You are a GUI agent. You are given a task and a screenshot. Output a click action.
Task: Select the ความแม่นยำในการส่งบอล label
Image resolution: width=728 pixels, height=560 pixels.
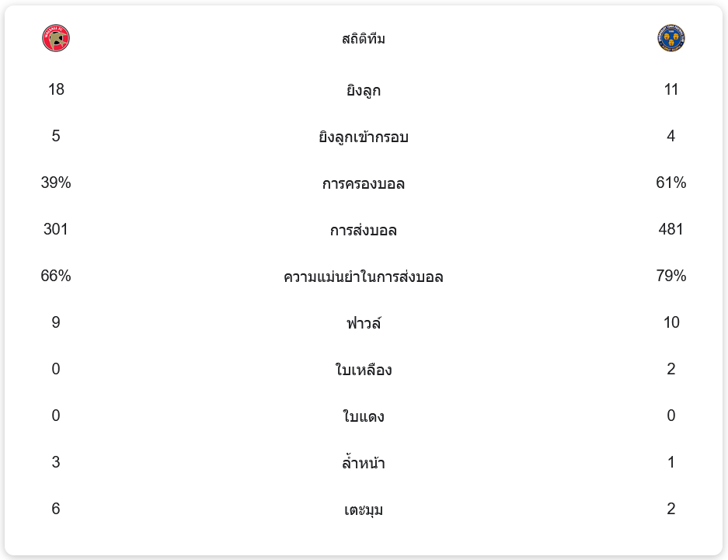364,277
